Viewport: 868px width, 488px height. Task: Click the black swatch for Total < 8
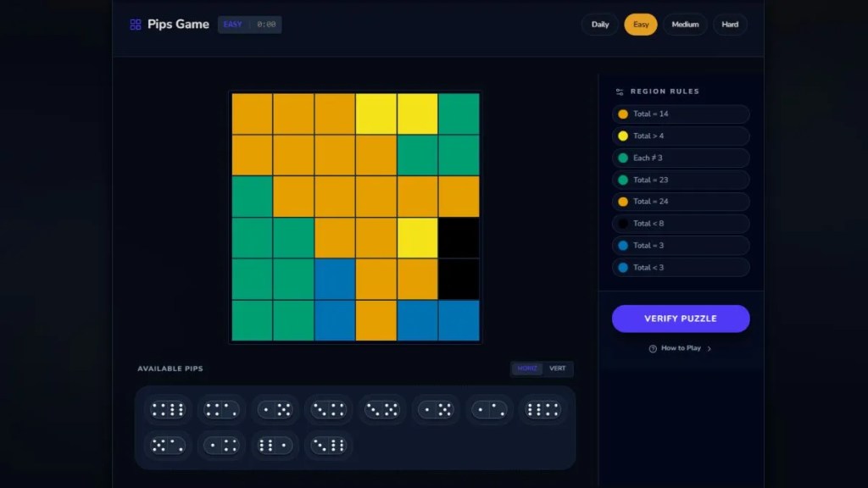coord(623,224)
